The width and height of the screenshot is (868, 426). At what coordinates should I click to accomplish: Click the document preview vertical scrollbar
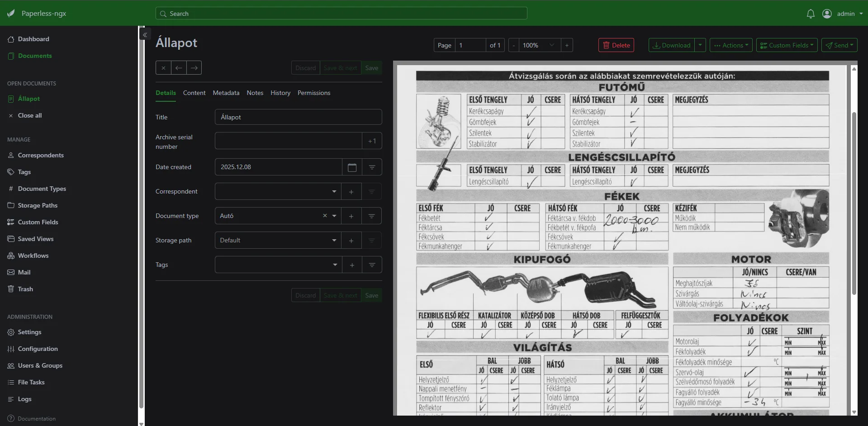click(x=854, y=204)
